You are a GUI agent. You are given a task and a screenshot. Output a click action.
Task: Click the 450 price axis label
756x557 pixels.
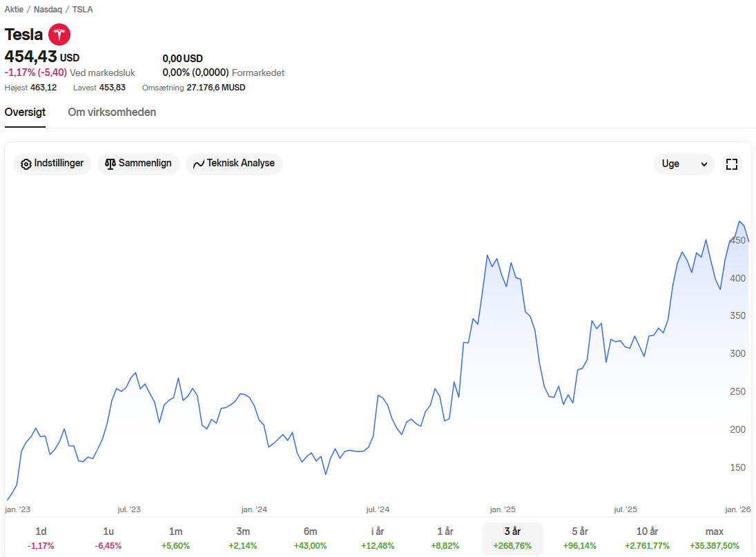coord(737,240)
